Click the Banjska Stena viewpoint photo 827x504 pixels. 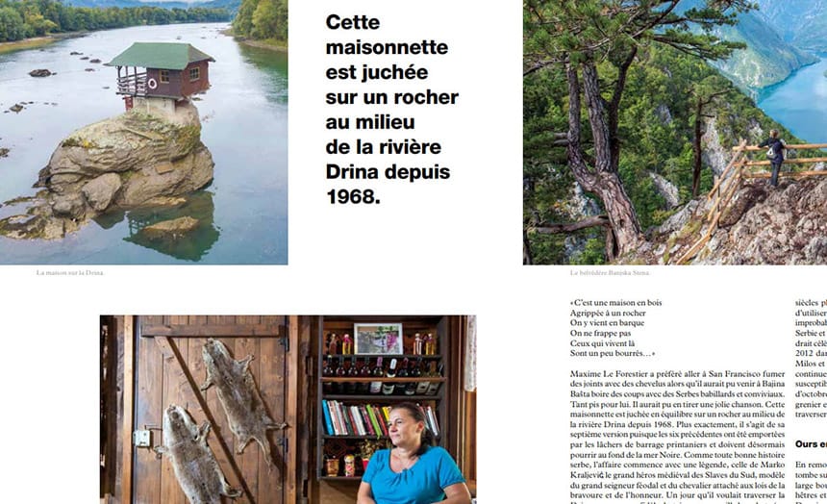point(675,132)
